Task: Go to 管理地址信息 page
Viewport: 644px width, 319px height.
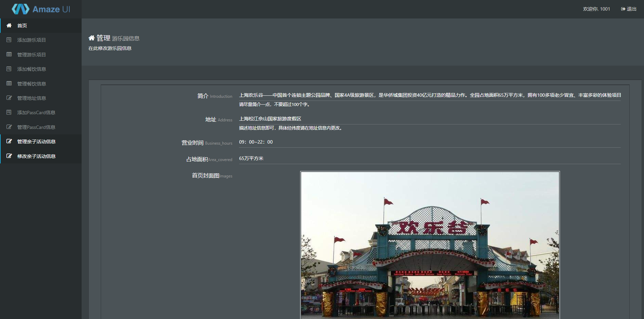Action: [41, 98]
